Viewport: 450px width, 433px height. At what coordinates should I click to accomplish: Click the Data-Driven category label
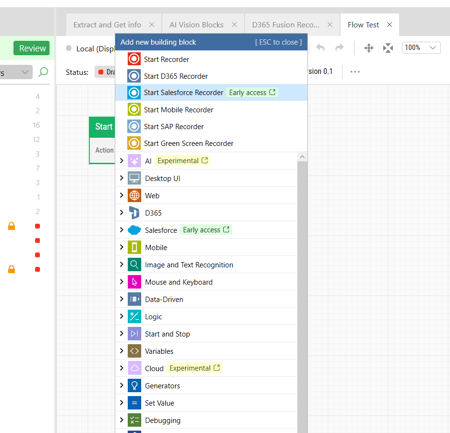[x=164, y=299]
